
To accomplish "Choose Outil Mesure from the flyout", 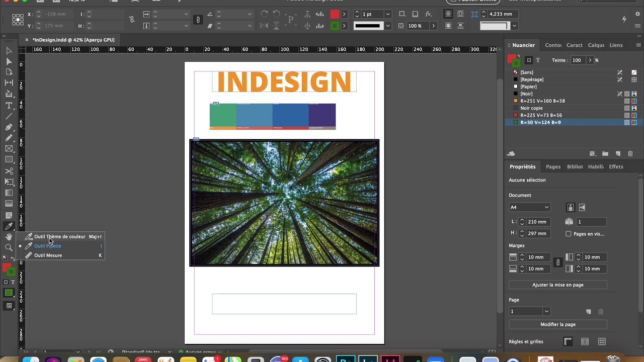I will [x=60, y=255].
